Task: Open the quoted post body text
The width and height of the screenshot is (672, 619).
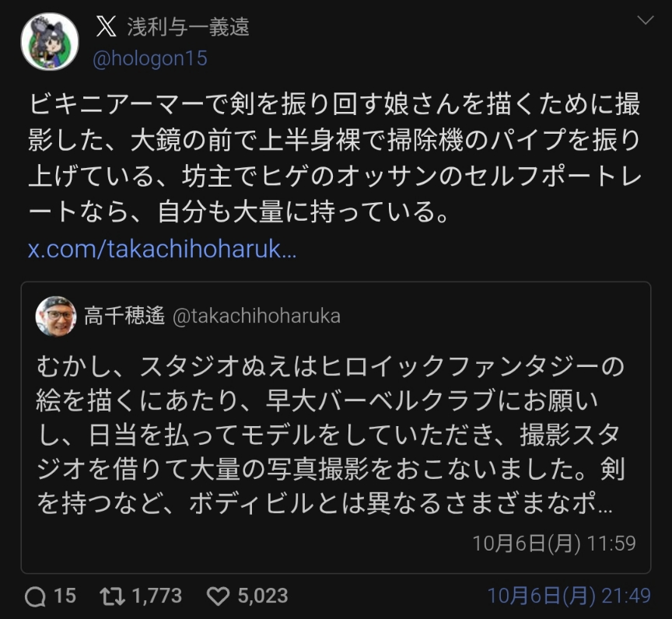Action: tap(331, 434)
